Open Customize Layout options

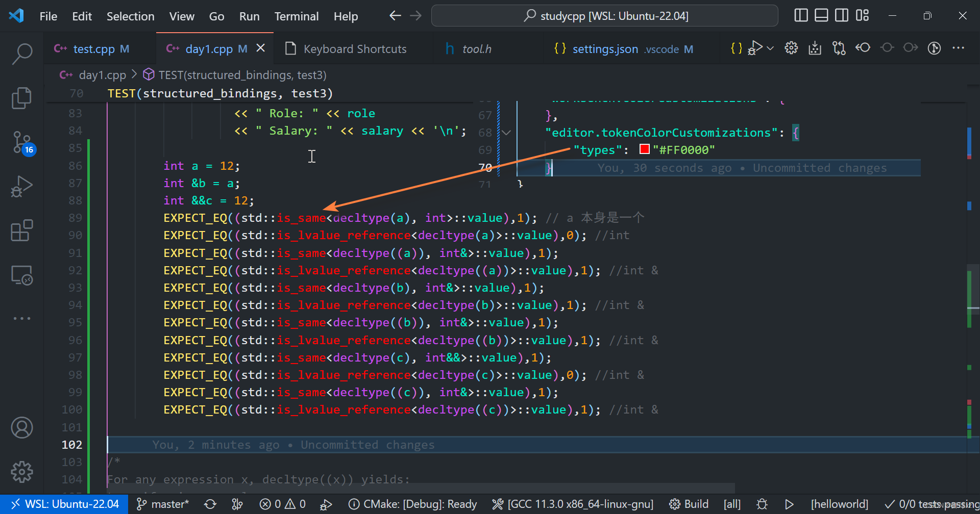pos(863,16)
